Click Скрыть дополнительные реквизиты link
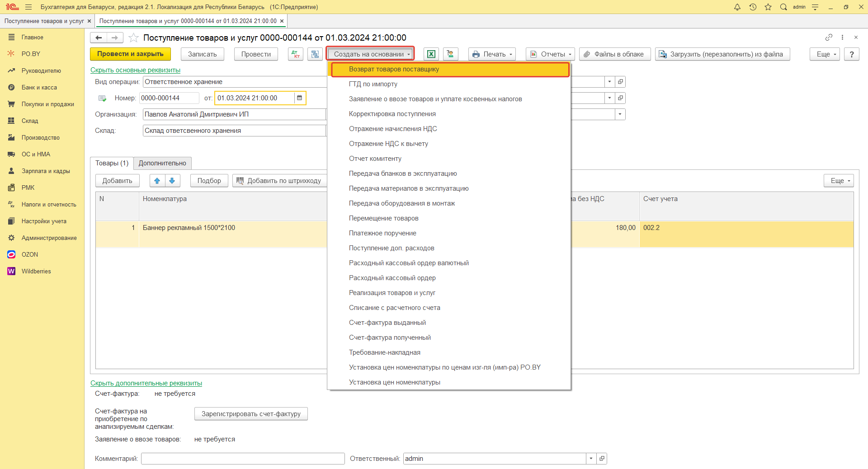This screenshot has width=868, height=469. pos(146,383)
